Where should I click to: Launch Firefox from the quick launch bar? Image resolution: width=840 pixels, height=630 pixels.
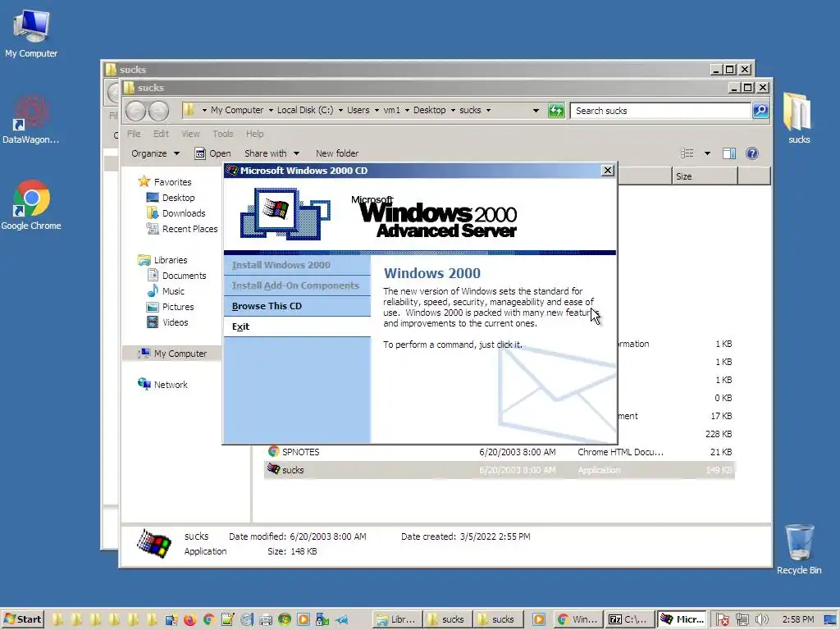tap(189, 620)
